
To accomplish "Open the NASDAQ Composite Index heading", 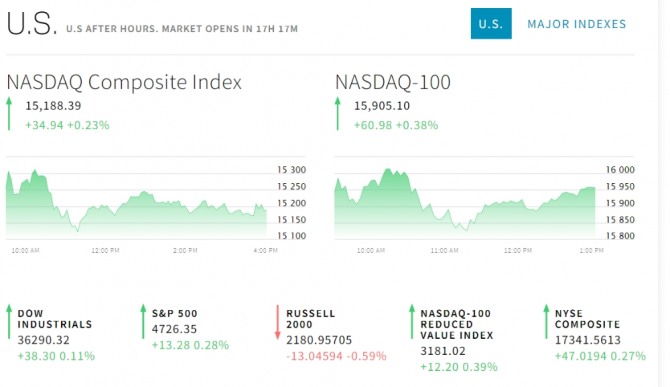I will coord(124,82).
